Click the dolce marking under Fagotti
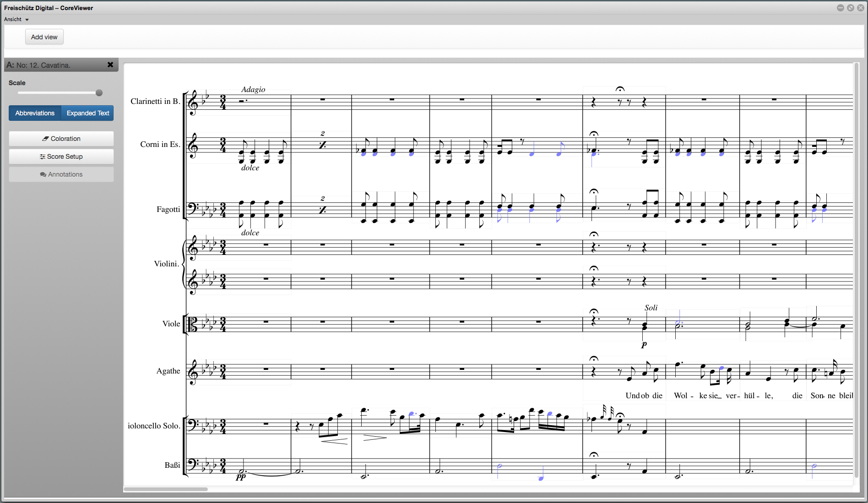Image resolution: width=868 pixels, height=503 pixels. pos(250,233)
